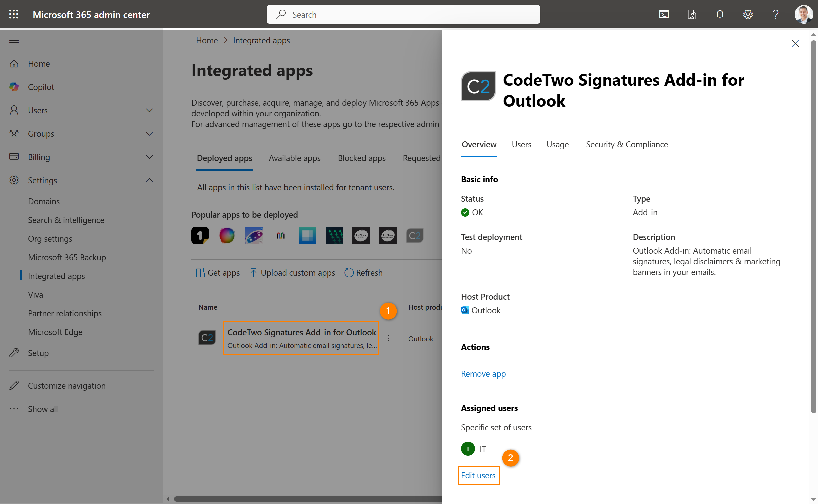Click the Remove app link
Image resolution: width=818 pixels, height=504 pixels.
[x=483, y=374]
